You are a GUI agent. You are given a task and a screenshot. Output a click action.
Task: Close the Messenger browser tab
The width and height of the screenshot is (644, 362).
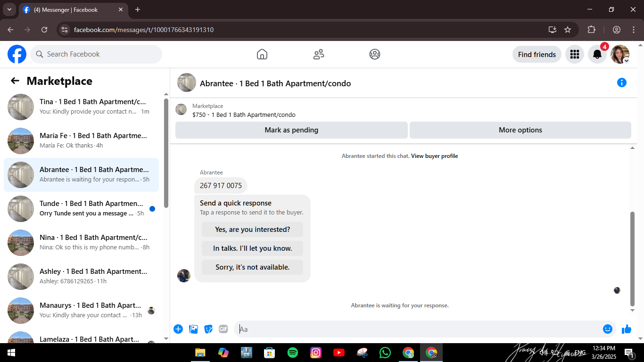[121, 9]
